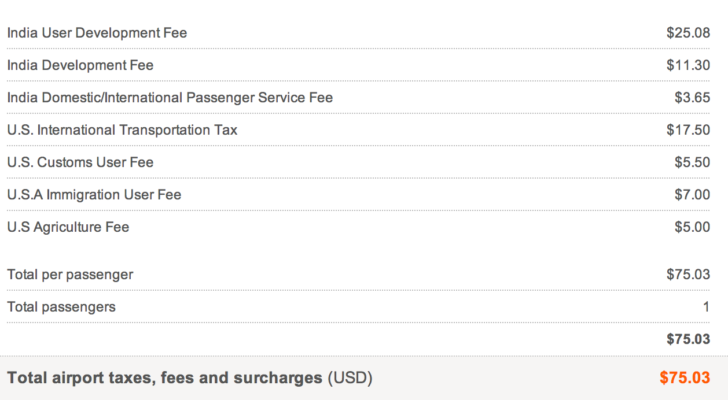Screen dimensions: 728x400
Task: Click the India Development Fee row label
Action: click(x=80, y=65)
